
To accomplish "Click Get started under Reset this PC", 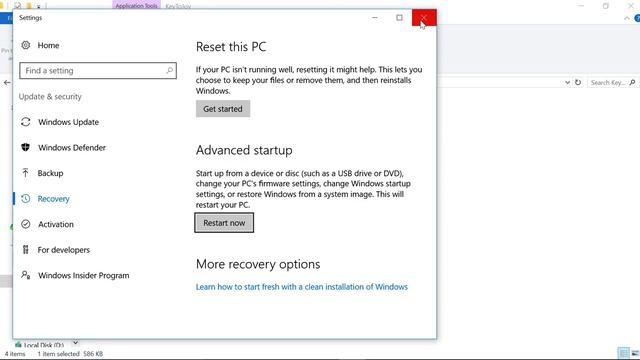I will (x=223, y=109).
